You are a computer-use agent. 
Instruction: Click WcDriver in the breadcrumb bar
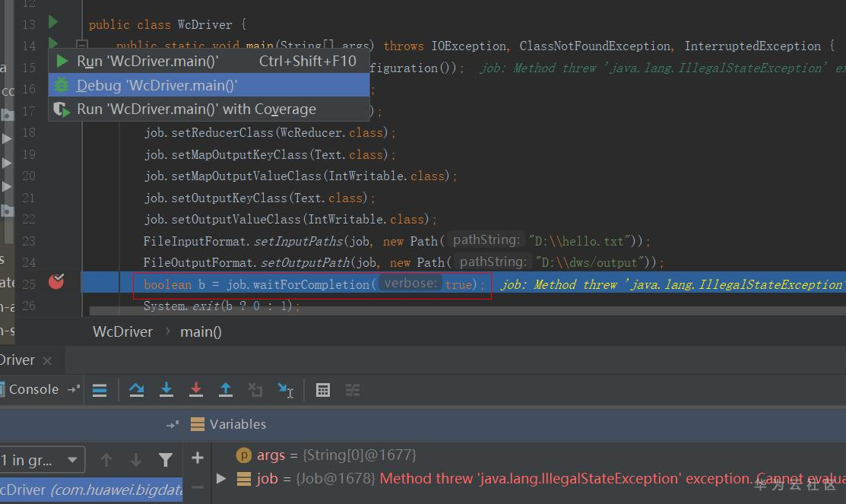(122, 332)
